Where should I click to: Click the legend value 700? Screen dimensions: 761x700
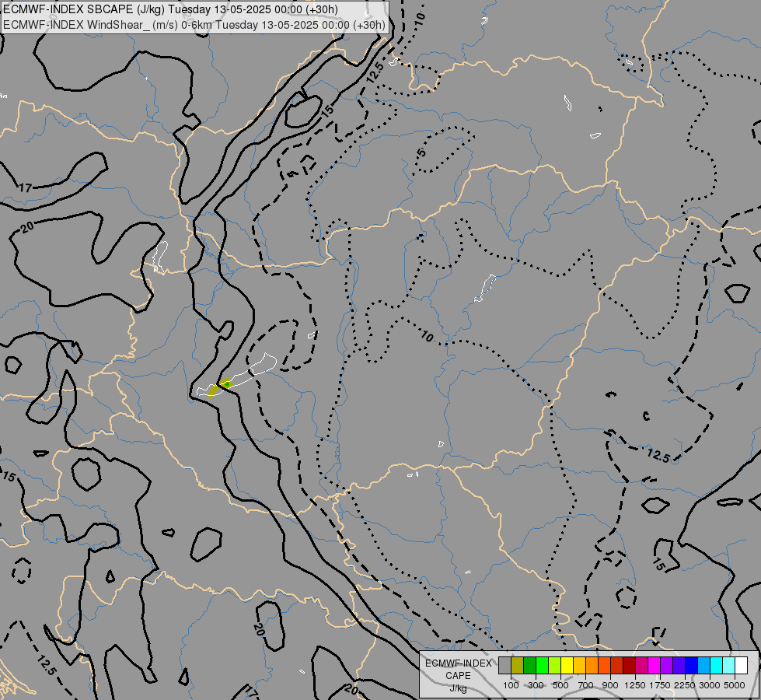pyautogui.click(x=586, y=685)
